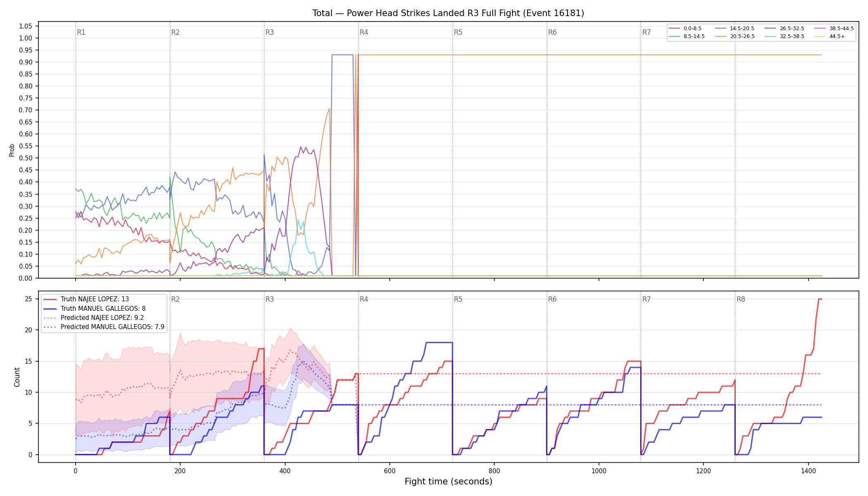Click the 1400 tick on the x-axis
Image resolution: width=868 pixels, height=496 pixels.
tap(808, 471)
